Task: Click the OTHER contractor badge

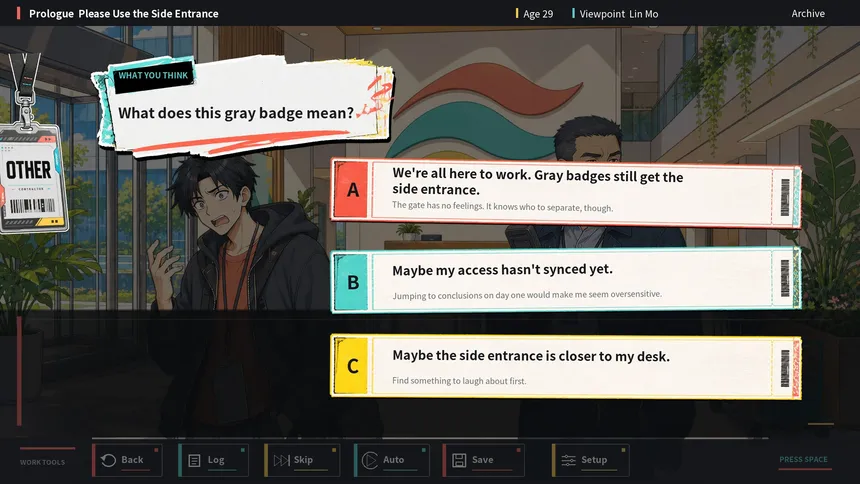Action: pyautogui.click(x=33, y=178)
